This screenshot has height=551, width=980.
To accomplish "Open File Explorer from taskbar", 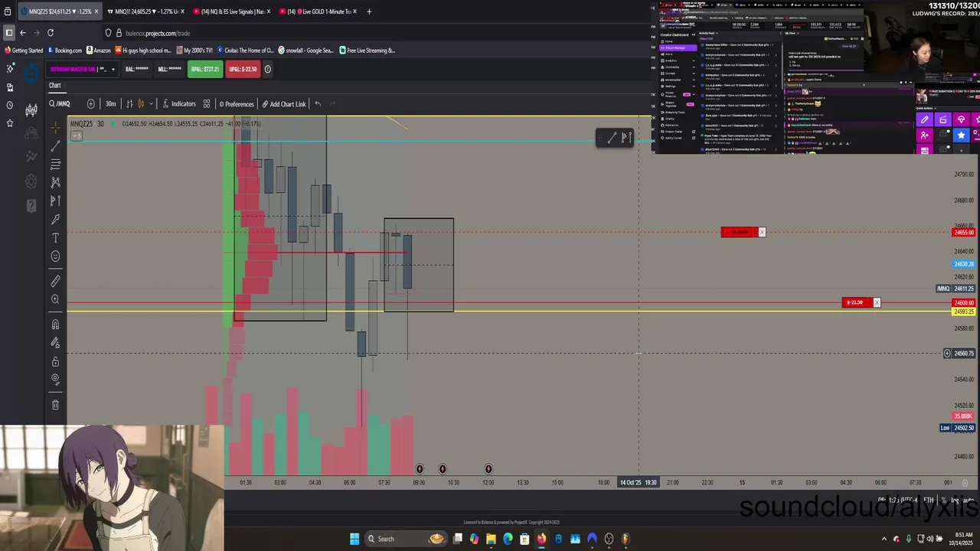I will pyautogui.click(x=491, y=539).
